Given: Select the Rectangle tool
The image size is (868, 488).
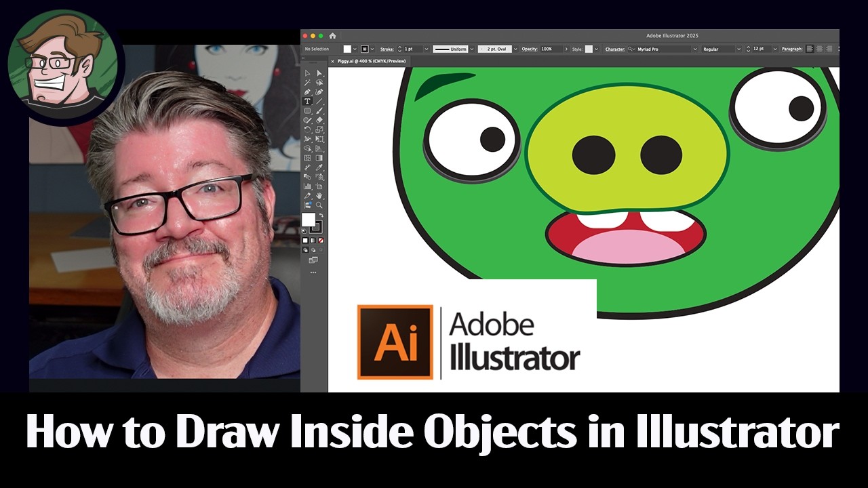Looking at the screenshot, I should point(307,110).
